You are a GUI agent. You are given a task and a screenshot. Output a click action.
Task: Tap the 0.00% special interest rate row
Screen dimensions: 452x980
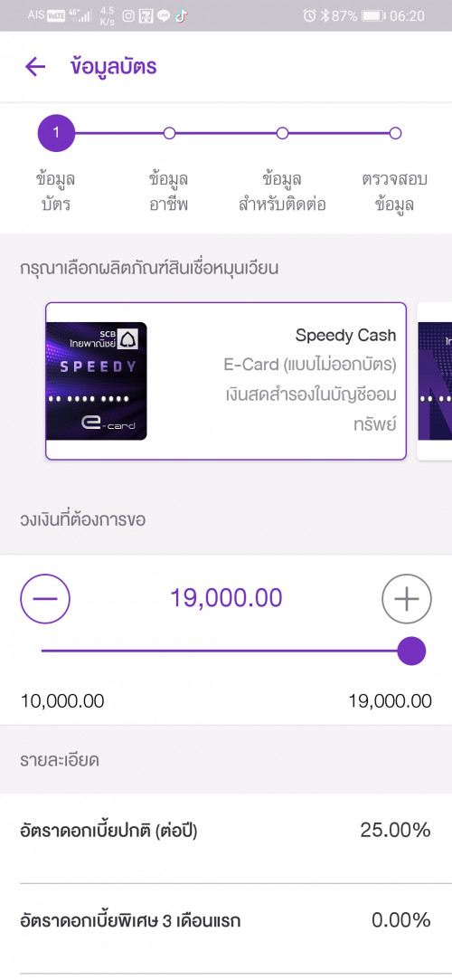226,920
